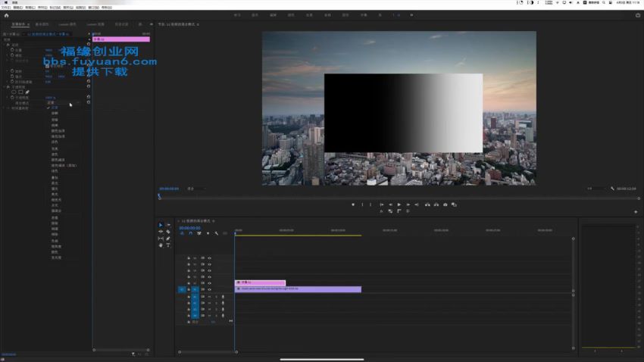Click the Lift button
644x362 pixels.
click(427, 204)
